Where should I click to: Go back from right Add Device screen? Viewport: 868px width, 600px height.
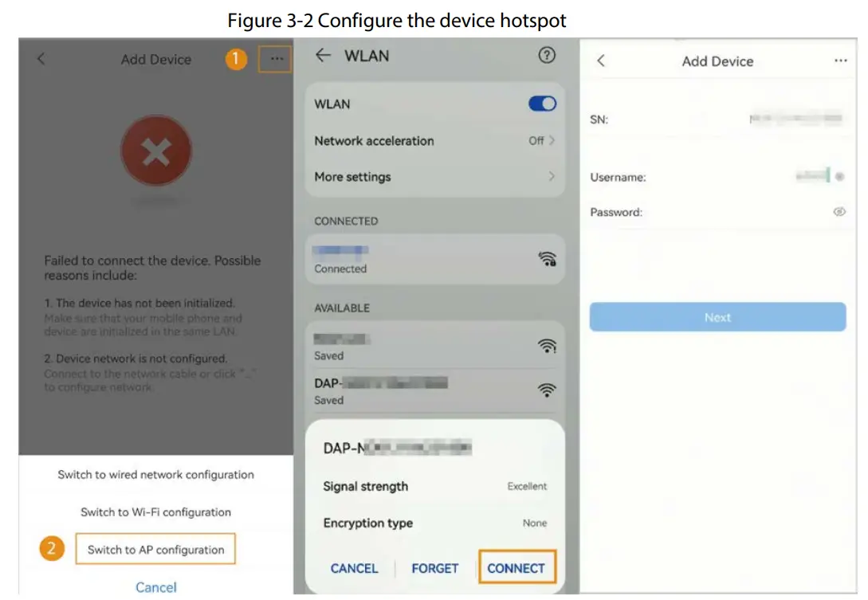coord(601,61)
